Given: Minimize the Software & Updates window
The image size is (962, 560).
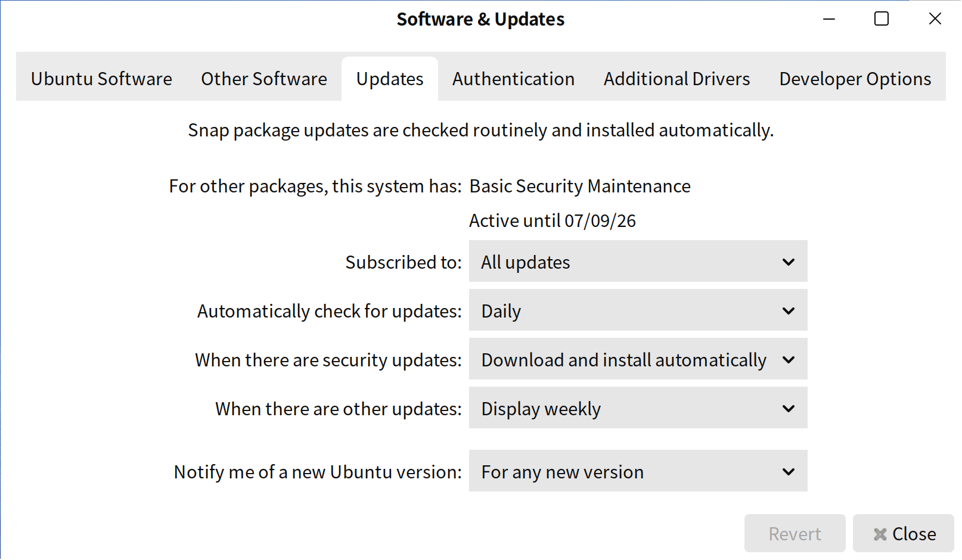Looking at the screenshot, I should [x=828, y=19].
